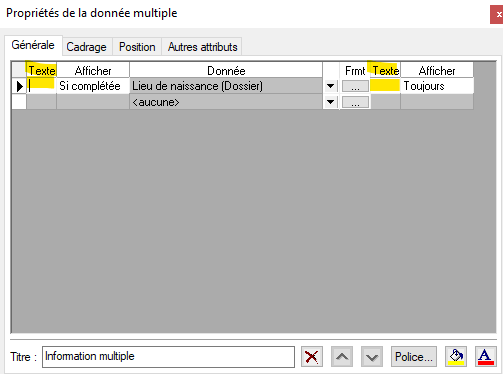Switch to the Position tab
The height and width of the screenshot is (374, 503).
click(137, 47)
